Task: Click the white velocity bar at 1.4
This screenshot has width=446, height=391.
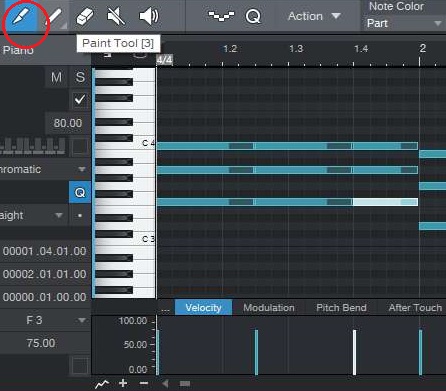Action: coord(355,352)
